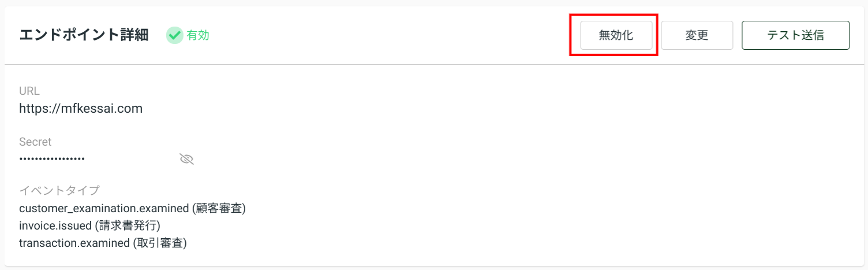Select invoice.issued event type
Screen dimensions: 868x270
[55, 225]
